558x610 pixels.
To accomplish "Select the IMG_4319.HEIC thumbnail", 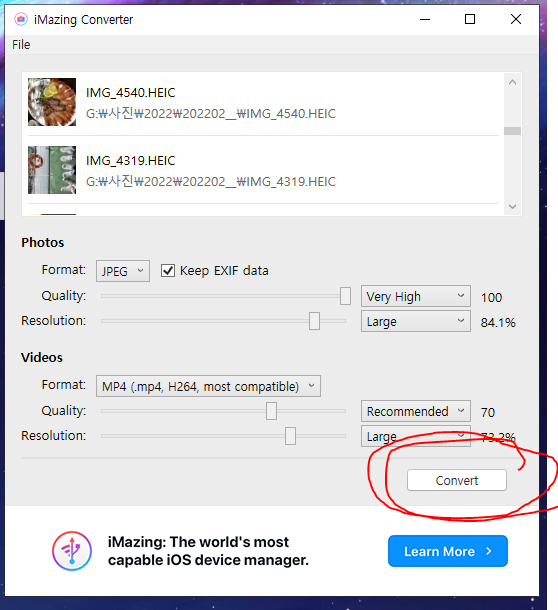I will (x=52, y=170).
